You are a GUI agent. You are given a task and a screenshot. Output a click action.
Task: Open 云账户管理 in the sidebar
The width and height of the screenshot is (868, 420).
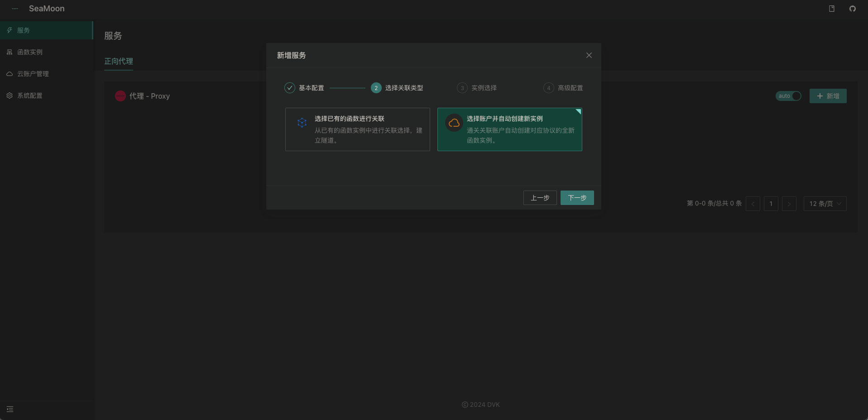pos(46,74)
